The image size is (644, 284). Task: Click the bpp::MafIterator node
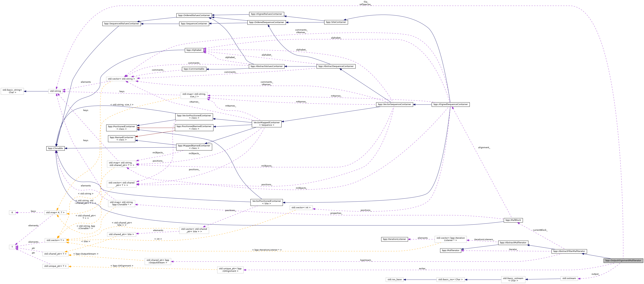[x=450, y=250]
